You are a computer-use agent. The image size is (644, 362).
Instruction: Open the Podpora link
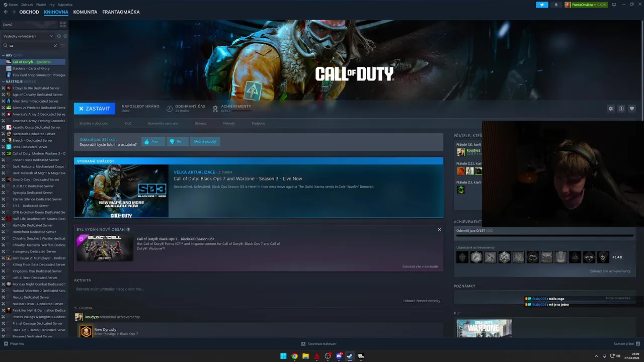click(x=258, y=123)
